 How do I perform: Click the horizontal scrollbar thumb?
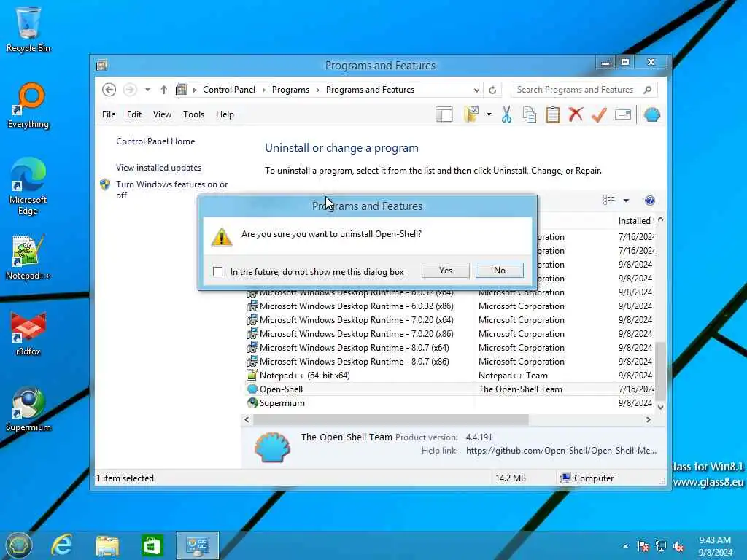tap(391, 419)
